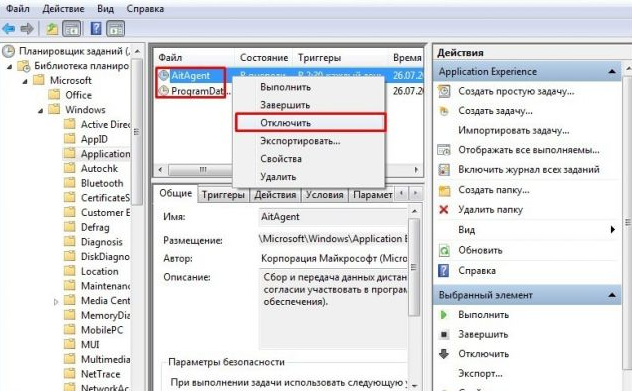Collapse the Выбранный элемент actions section

pos(612,295)
